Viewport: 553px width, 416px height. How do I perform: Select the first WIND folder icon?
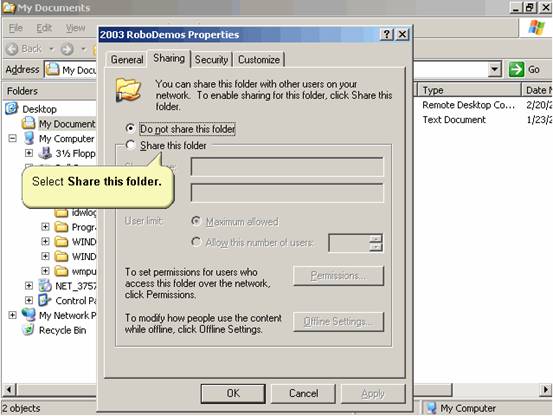click(x=61, y=241)
